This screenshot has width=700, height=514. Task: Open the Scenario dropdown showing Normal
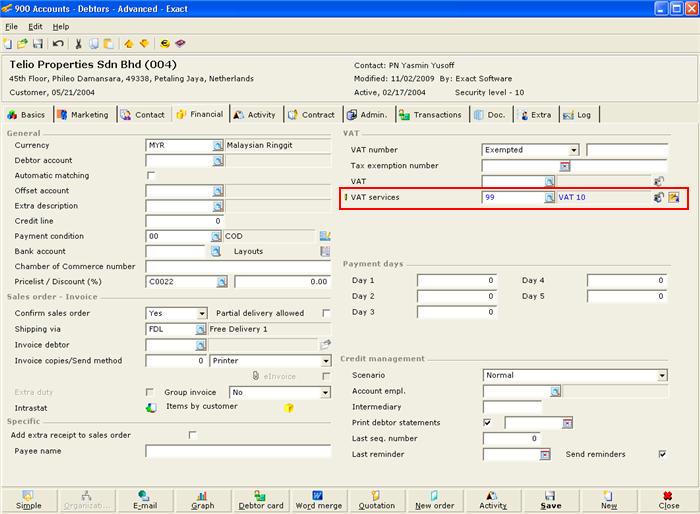pyautogui.click(x=661, y=376)
